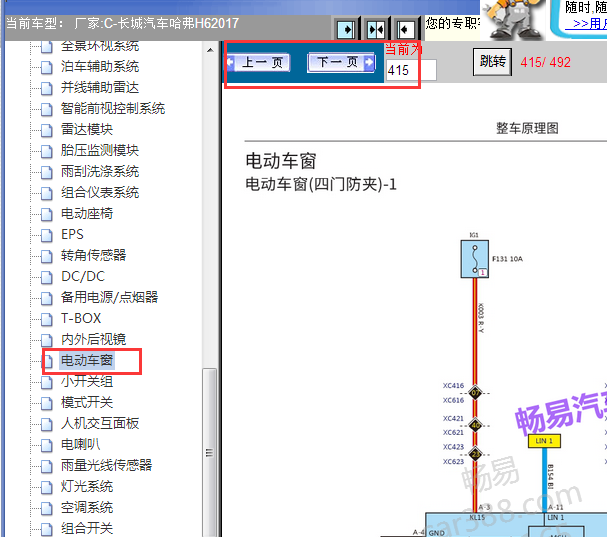Select 电喇叭 in the tree
Image resolution: width=607 pixels, height=537 pixels.
pos(81,444)
